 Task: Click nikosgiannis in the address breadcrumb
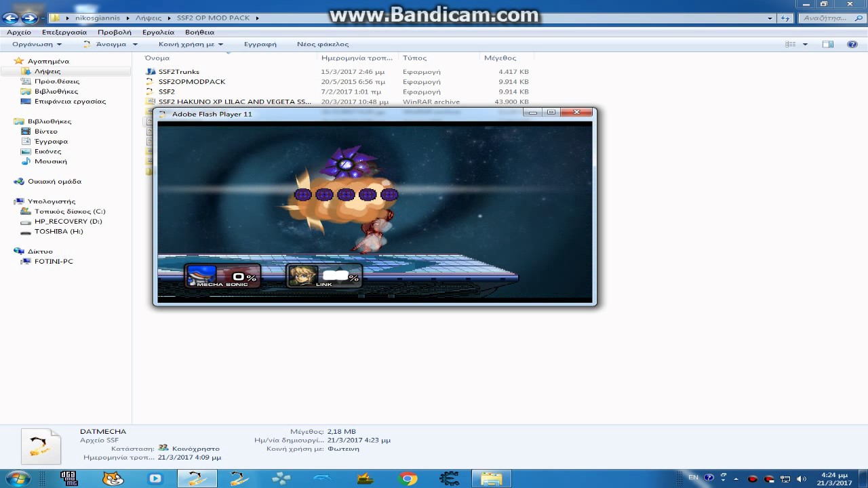point(97,18)
